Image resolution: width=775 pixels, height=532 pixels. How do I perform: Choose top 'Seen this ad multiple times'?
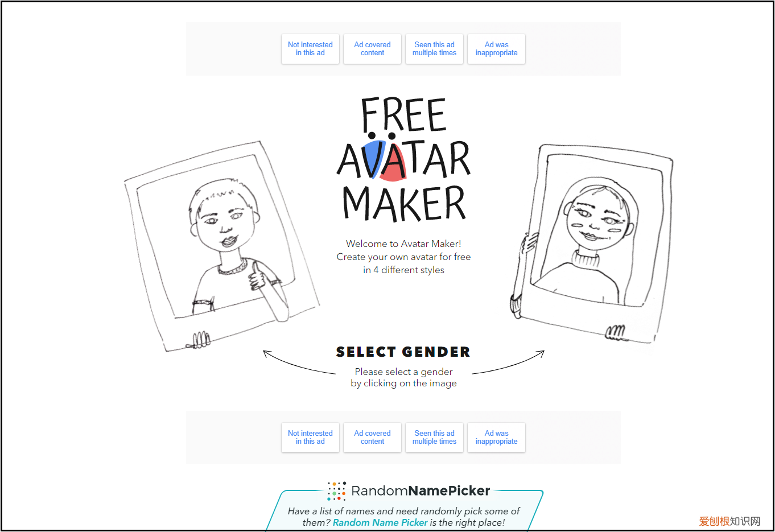coord(434,49)
